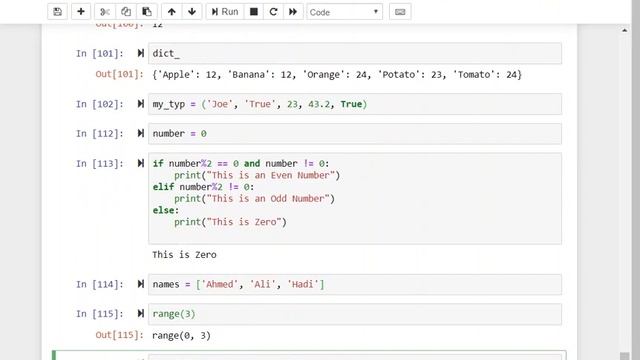640x360 pixels.
Task: Select the In [114] prompt label
Action: point(100,284)
